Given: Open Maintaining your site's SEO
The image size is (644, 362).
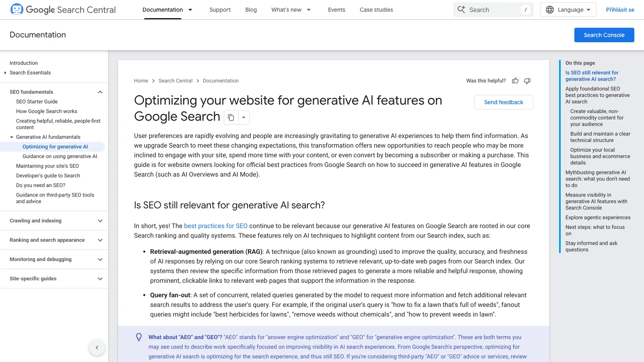Looking at the screenshot, I should 47,166.
